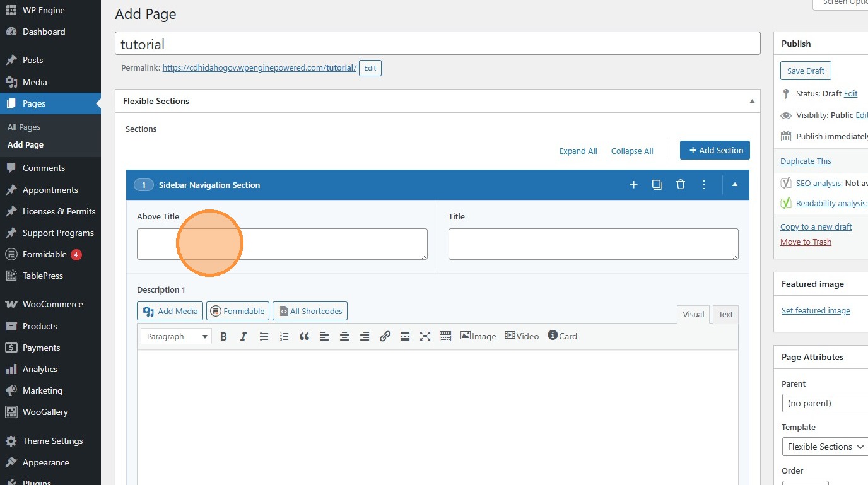Align text left
This screenshot has width=868, height=485.
tap(324, 336)
